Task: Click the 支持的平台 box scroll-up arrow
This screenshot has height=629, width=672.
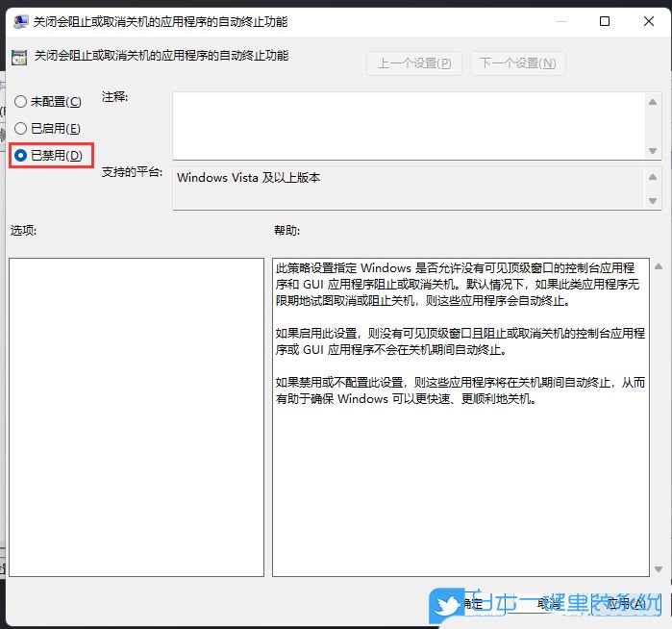Action: (653, 177)
